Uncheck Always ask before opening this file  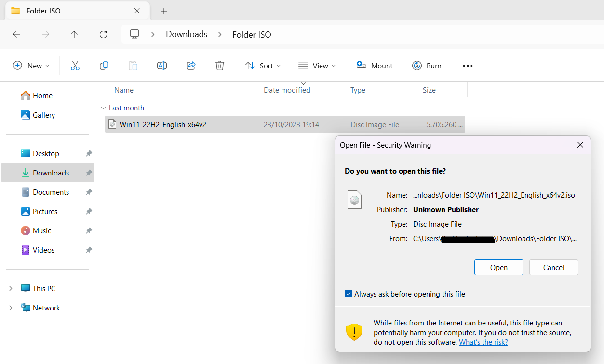pos(349,294)
